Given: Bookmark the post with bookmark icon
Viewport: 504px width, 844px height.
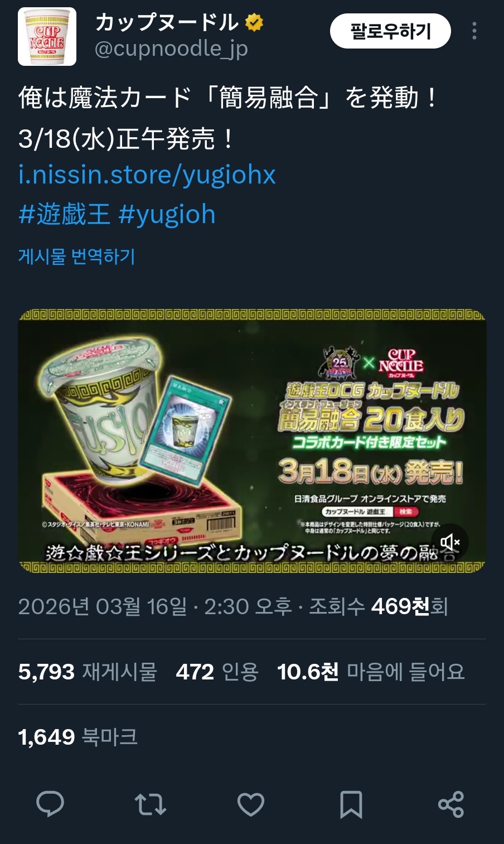Looking at the screenshot, I should coord(351,804).
